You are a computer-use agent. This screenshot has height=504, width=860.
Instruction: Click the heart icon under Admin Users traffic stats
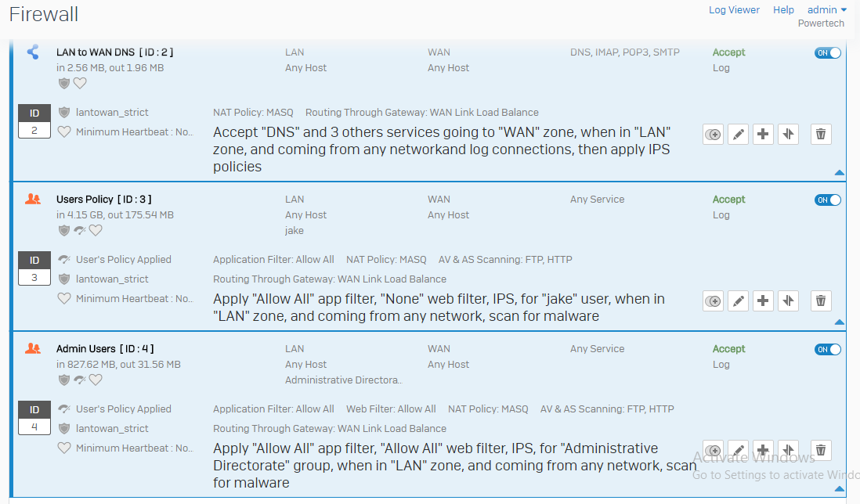click(x=96, y=380)
